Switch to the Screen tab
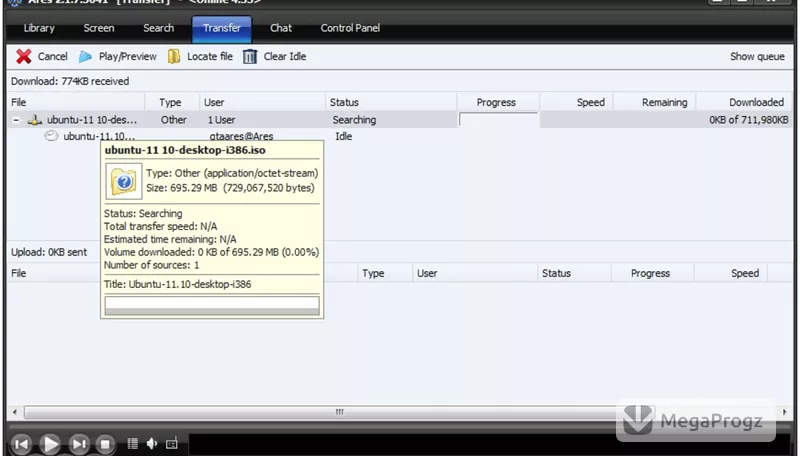The height and width of the screenshot is (456, 800). point(99,28)
